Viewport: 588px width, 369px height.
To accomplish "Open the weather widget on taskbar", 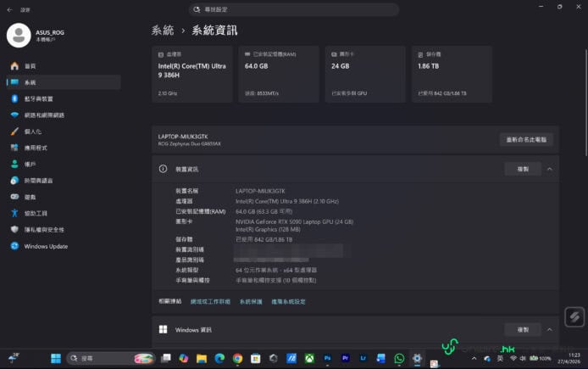I will 14,358.
